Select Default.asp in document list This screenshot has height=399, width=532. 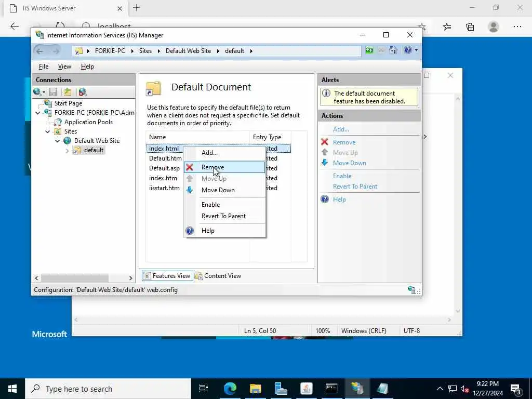click(x=164, y=168)
